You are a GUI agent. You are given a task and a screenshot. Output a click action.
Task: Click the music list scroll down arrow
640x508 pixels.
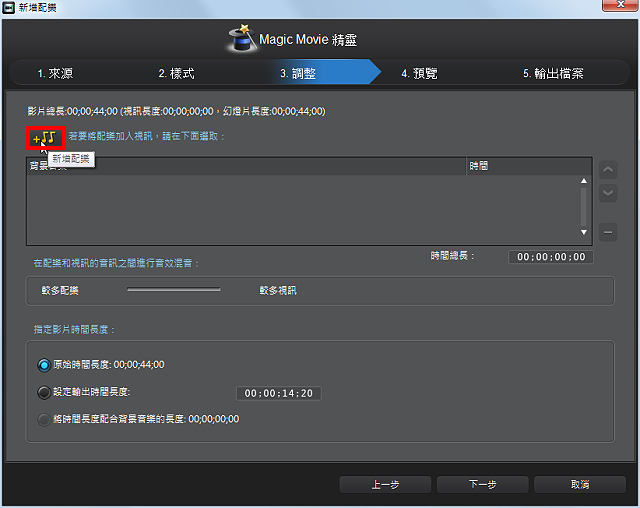pos(584,232)
